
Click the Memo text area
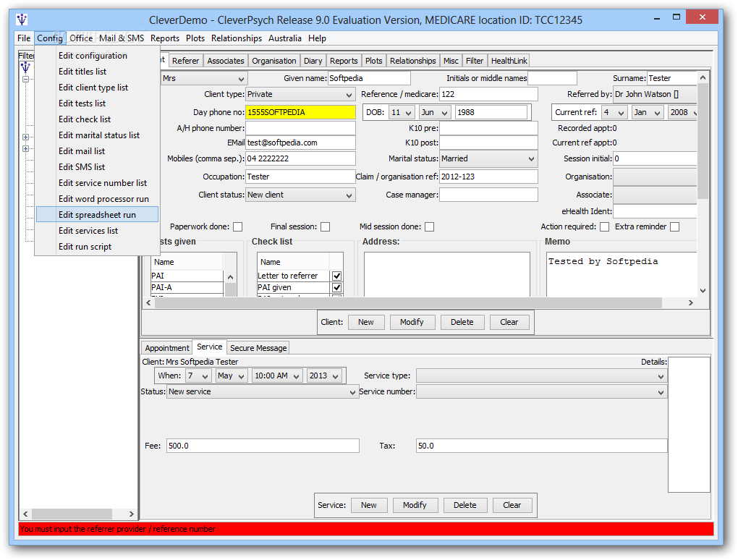click(x=622, y=274)
